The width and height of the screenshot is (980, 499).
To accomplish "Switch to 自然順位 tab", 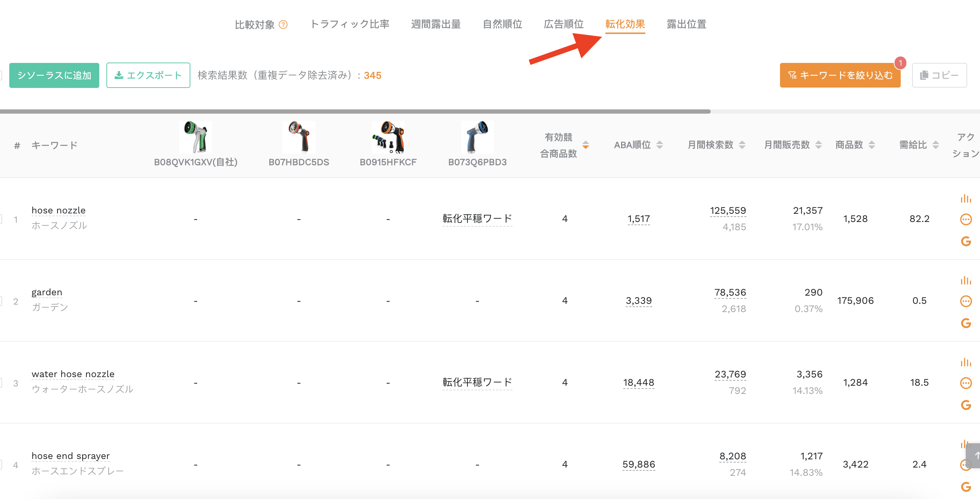I will (x=502, y=24).
